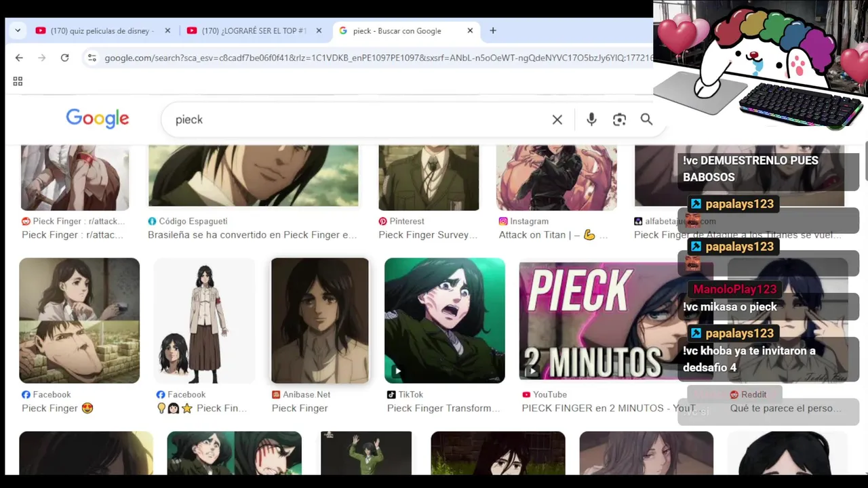Open Facebook Pieck Finger heart-eyes image

[79, 321]
